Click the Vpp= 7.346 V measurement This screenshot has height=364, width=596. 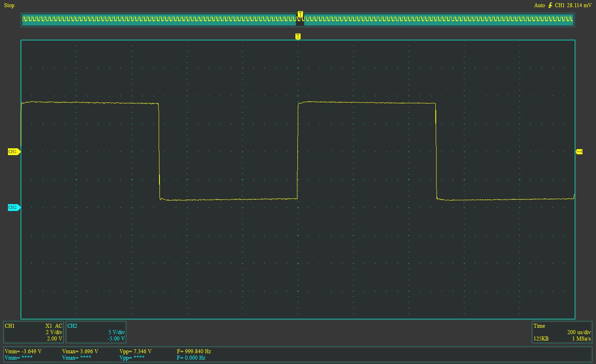136,351
